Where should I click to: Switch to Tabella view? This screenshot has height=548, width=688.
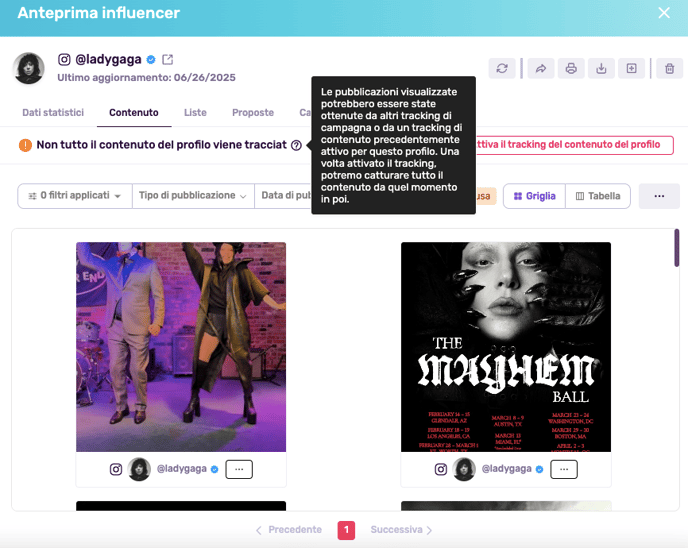(x=598, y=196)
